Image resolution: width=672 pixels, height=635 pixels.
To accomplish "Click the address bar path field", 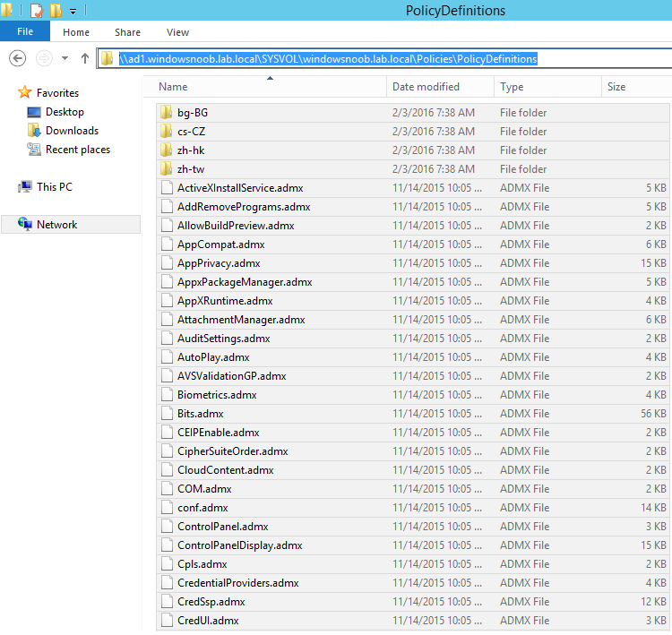I will [384, 59].
